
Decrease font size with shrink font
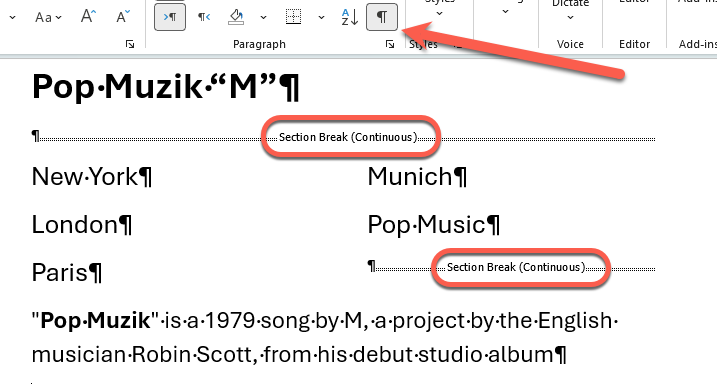point(123,17)
